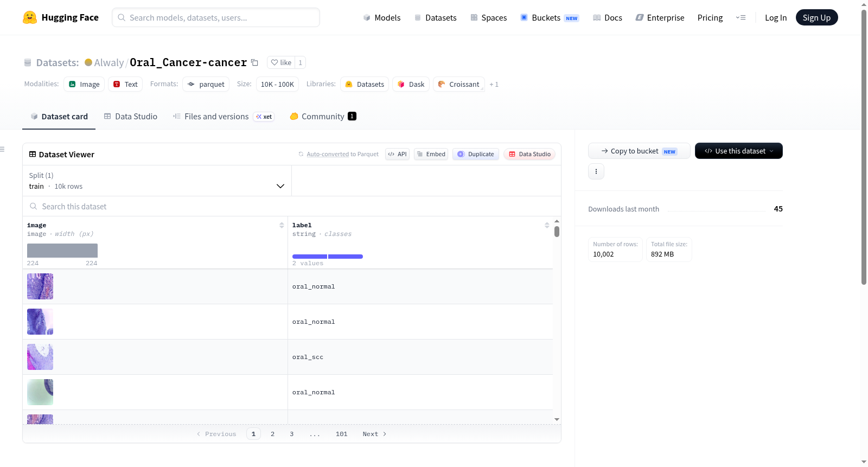Sort the label column
This screenshot has height=467, width=868.
click(x=547, y=225)
